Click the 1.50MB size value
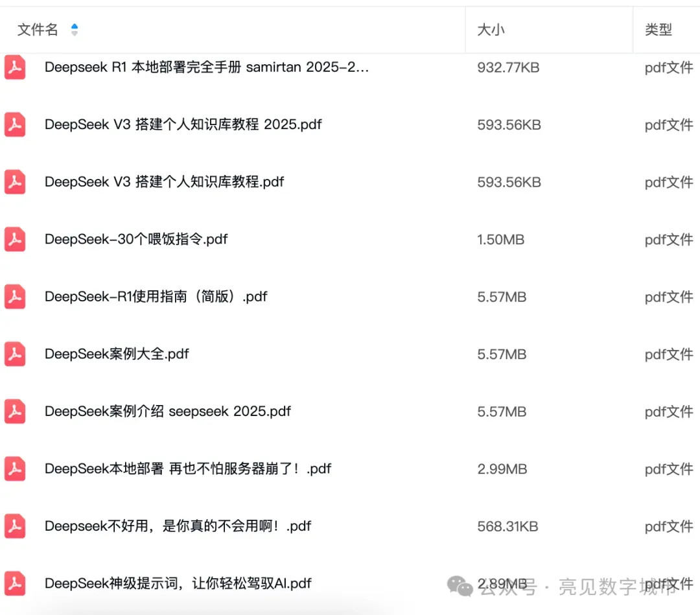This screenshot has height=615, width=700. (x=501, y=240)
